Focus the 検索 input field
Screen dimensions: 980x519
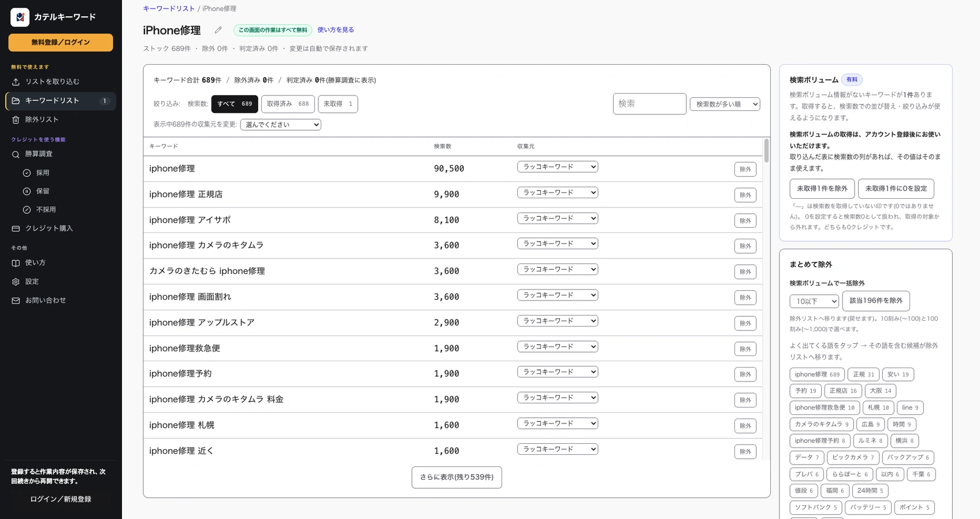[x=649, y=104]
